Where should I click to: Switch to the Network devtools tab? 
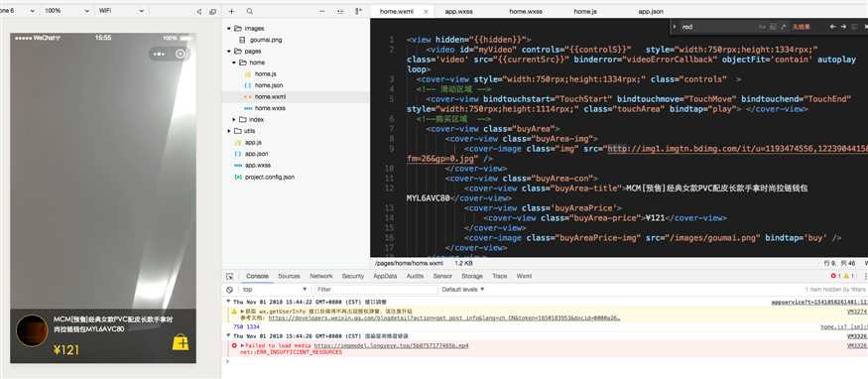coord(321,276)
